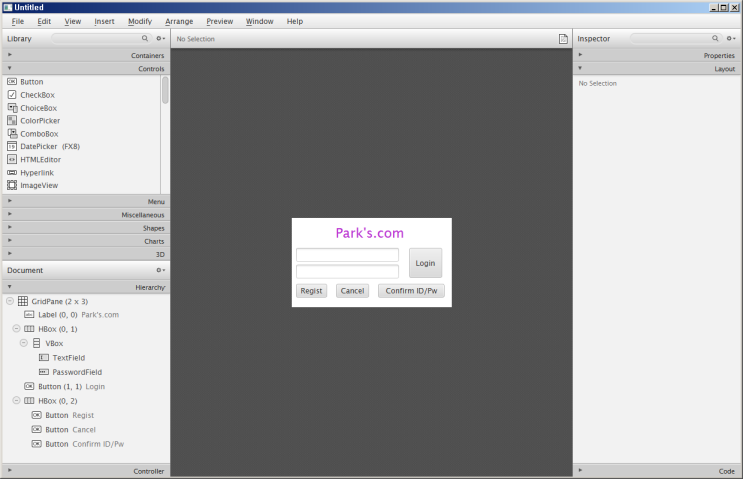Open the Inspector gear options menu

tap(731, 38)
